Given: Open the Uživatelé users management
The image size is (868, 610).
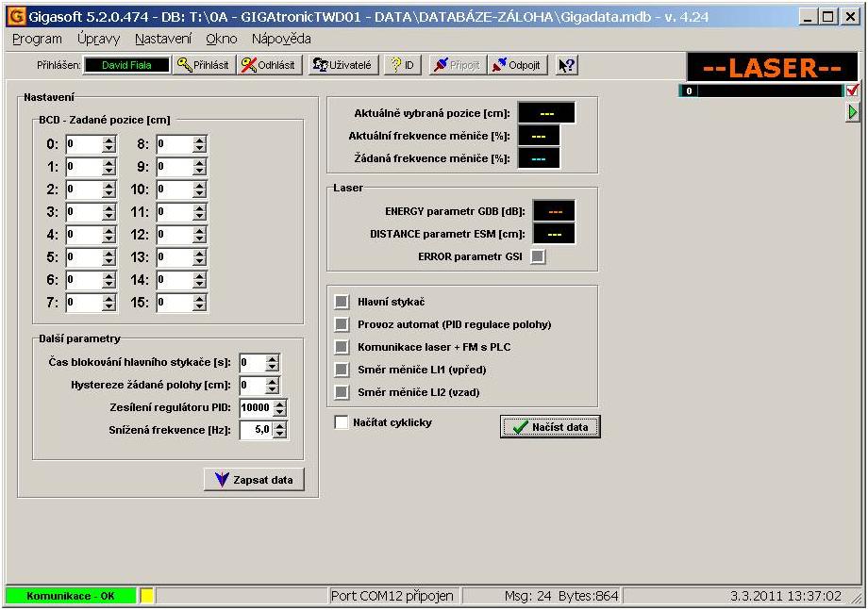Looking at the screenshot, I should point(343,65).
